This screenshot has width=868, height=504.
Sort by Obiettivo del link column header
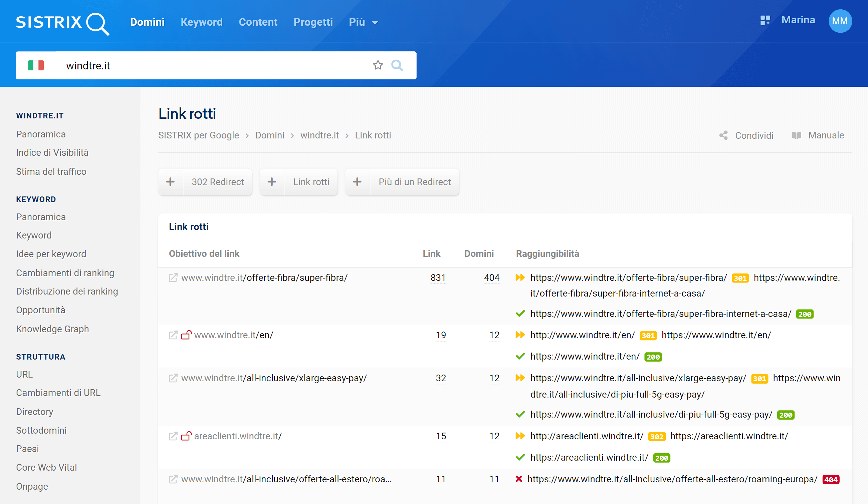[204, 254]
